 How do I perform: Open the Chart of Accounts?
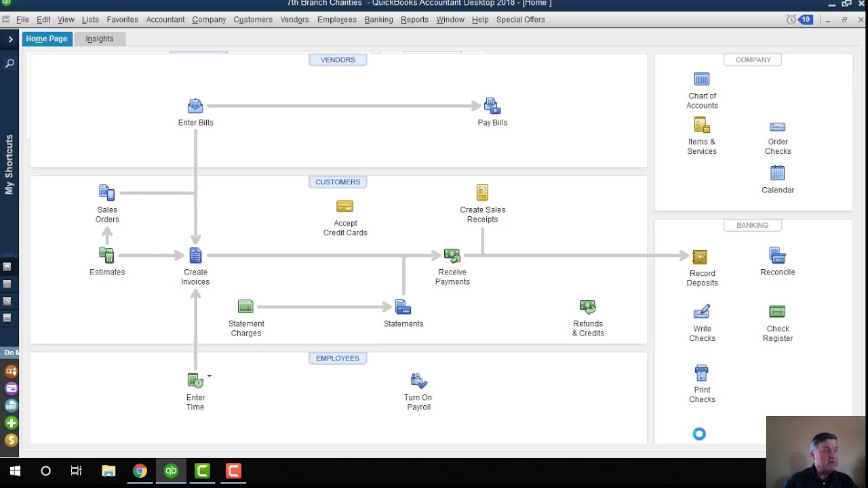pyautogui.click(x=702, y=79)
